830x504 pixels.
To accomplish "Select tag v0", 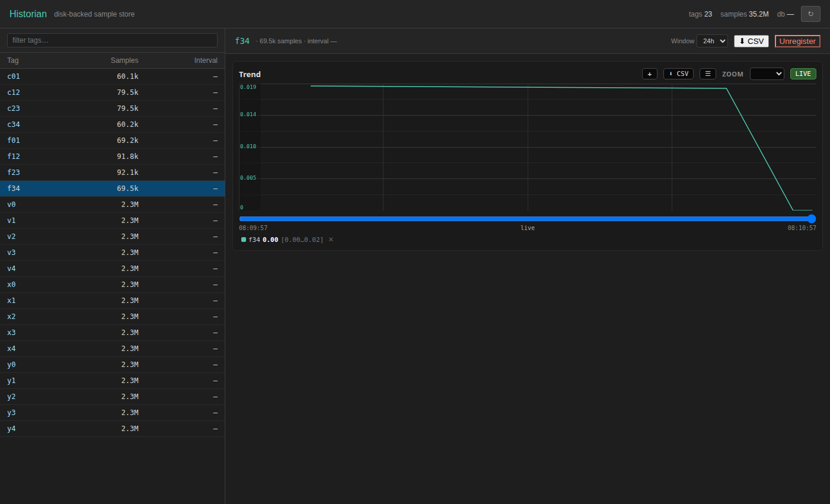I will (x=112, y=205).
